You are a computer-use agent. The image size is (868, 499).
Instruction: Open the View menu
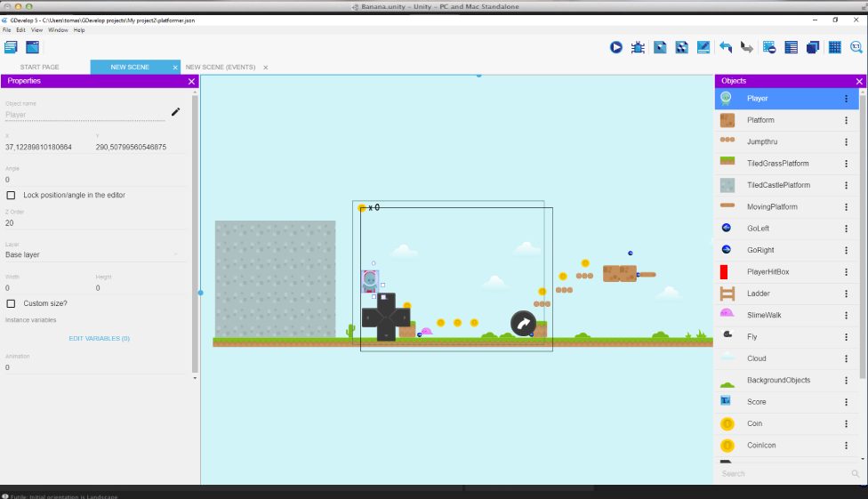pyautogui.click(x=36, y=30)
